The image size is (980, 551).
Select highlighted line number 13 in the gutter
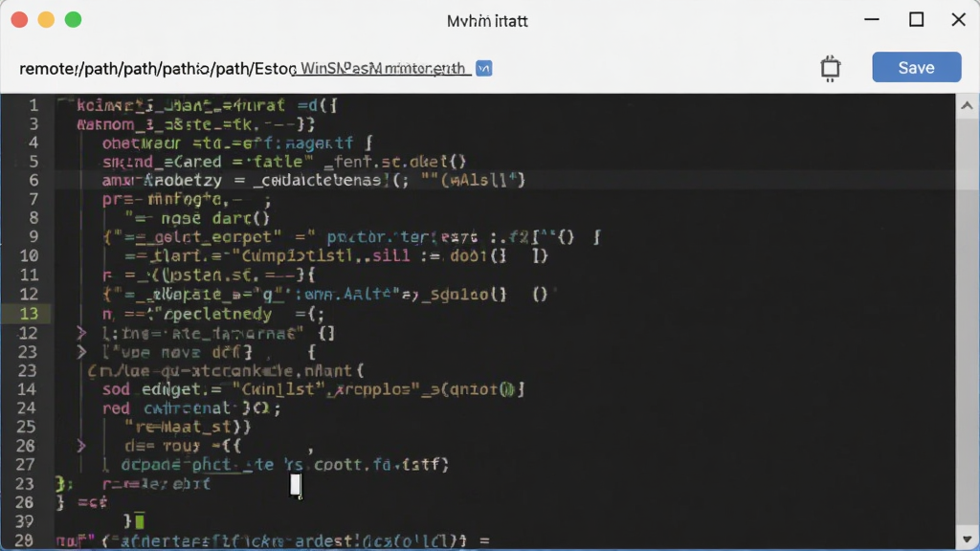pyautogui.click(x=29, y=314)
